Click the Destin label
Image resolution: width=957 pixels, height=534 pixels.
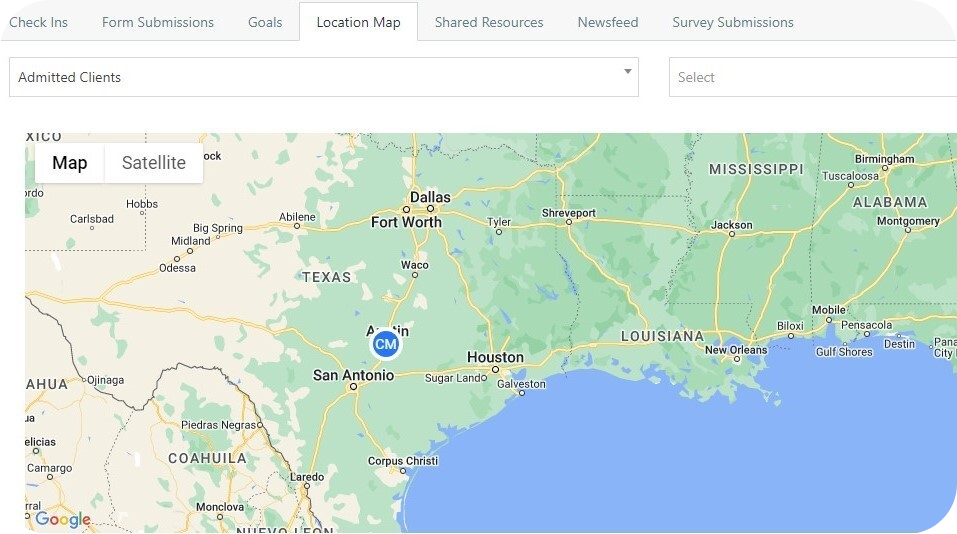point(900,344)
